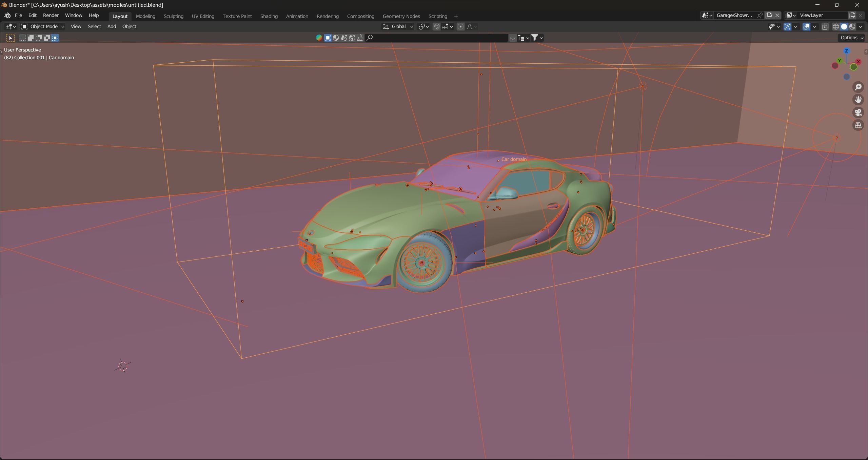This screenshot has height=460, width=868.
Task: Open selectability and visibility dropdown
Action: click(774, 26)
